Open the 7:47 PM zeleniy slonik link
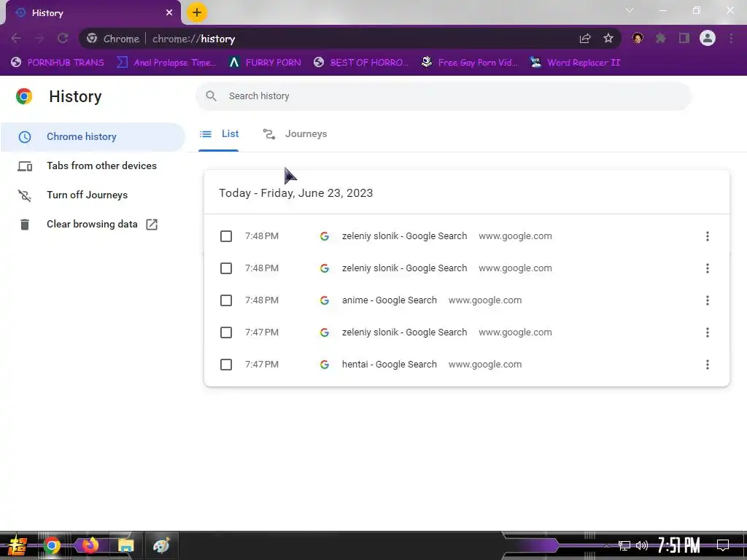The width and height of the screenshot is (747, 560). 404,332
